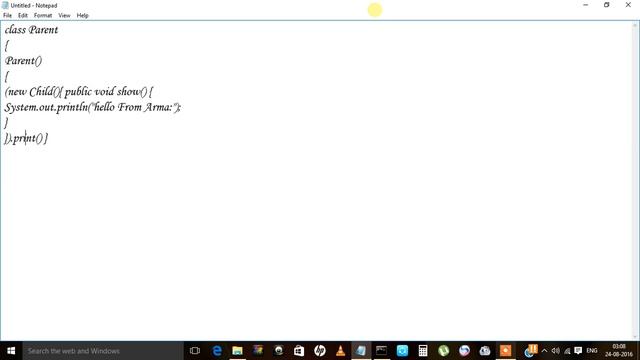Viewport: 640px width, 360px height.
Task: Open the blue globe icon on the taskbar
Action: click(464, 351)
